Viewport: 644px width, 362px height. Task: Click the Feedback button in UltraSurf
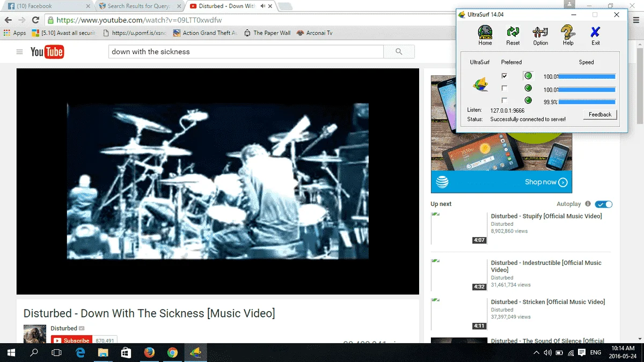(600, 114)
